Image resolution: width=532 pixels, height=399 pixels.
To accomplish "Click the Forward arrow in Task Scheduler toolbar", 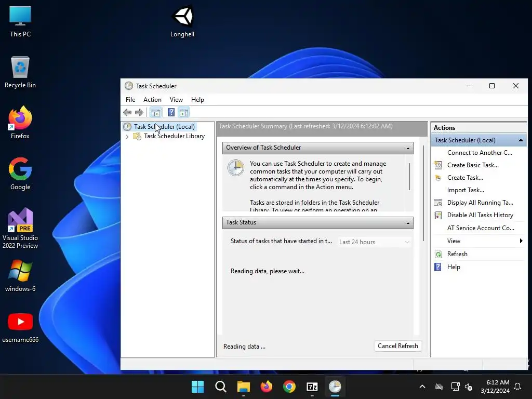I will coord(139,112).
